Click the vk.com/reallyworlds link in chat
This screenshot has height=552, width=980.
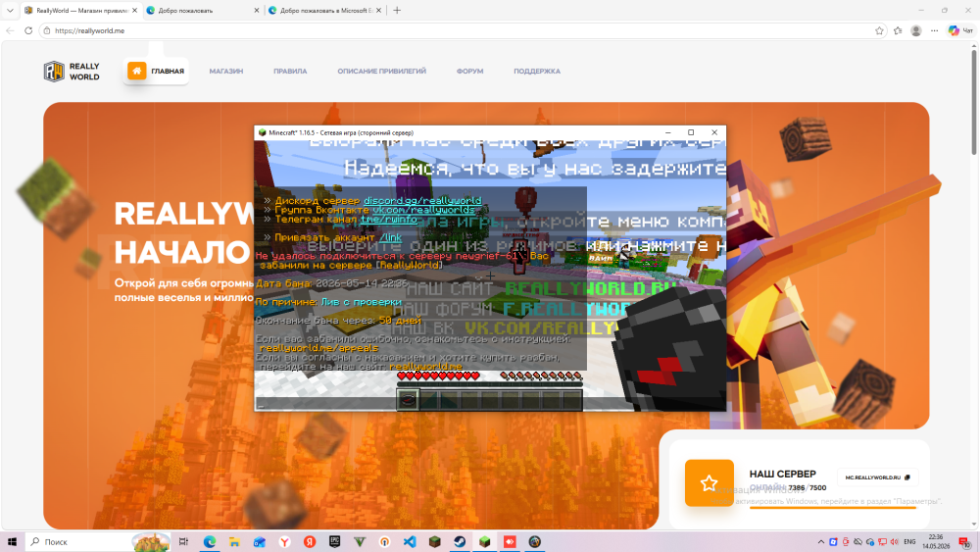tap(423, 210)
